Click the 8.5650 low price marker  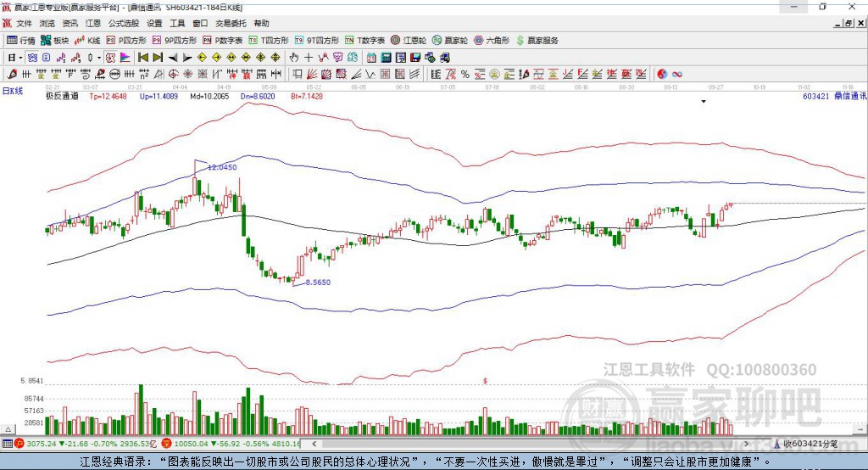coord(318,283)
